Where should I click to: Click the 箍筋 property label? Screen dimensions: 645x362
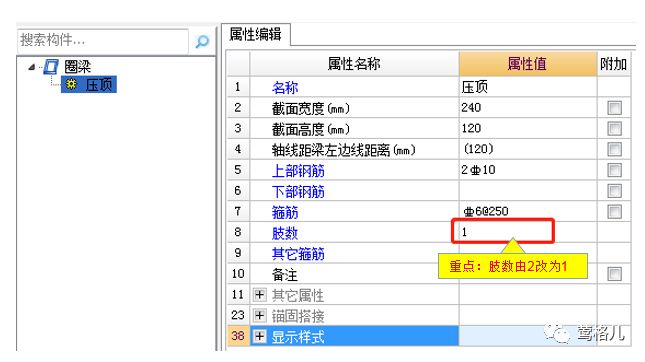[285, 212]
